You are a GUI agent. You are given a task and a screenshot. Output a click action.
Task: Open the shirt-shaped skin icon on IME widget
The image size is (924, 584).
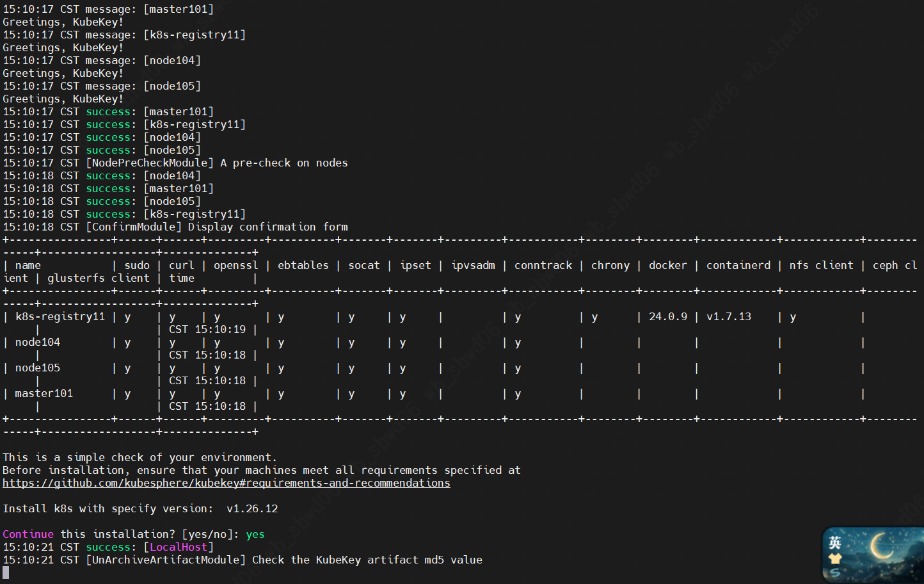pos(835,558)
